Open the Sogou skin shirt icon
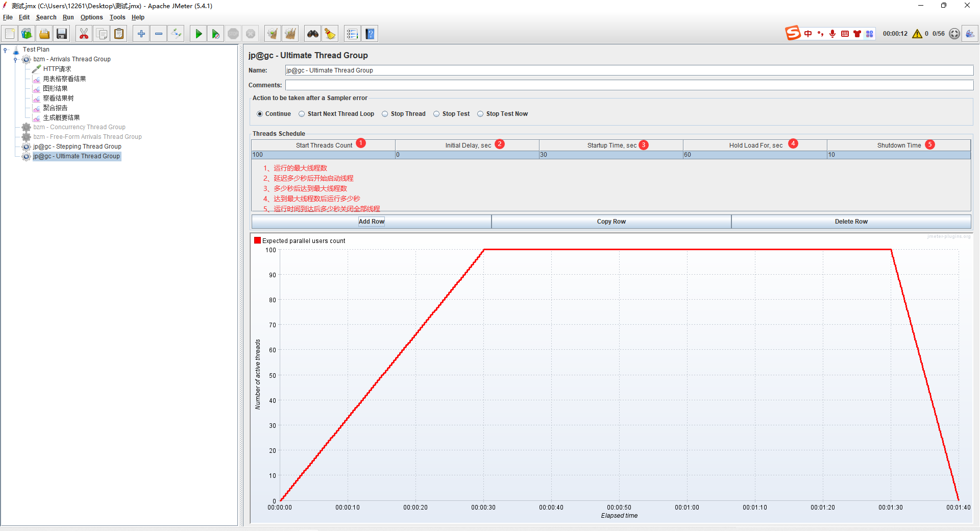 pyautogui.click(x=857, y=34)
